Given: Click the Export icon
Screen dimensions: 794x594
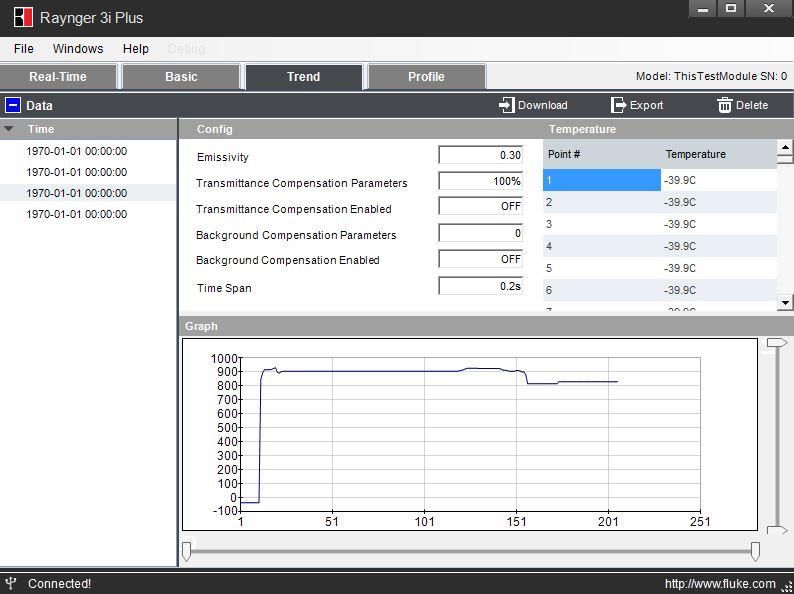Looking at the screenshot, I should pos(618,105).
